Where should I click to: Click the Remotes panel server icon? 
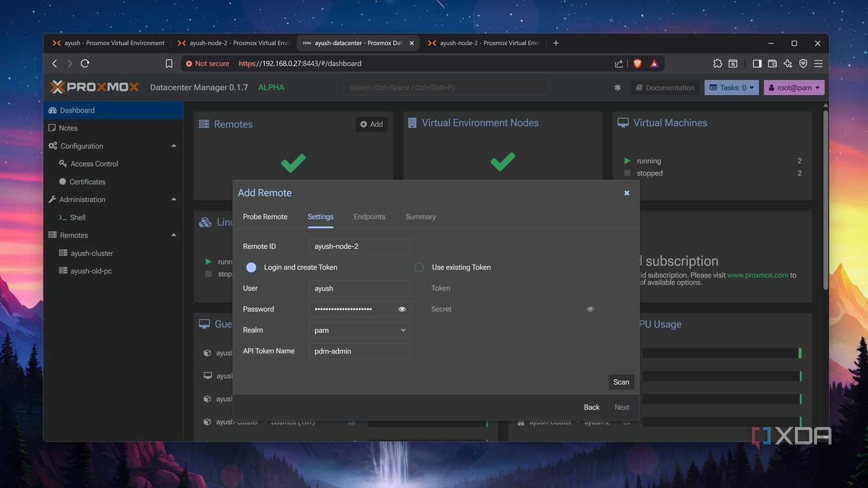click(x=204, y=124)
